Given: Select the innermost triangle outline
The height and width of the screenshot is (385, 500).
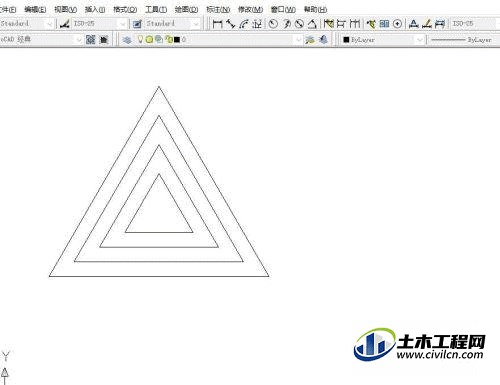Looking at the screenshot, I should pyautogui.click(x=159, y=232).
